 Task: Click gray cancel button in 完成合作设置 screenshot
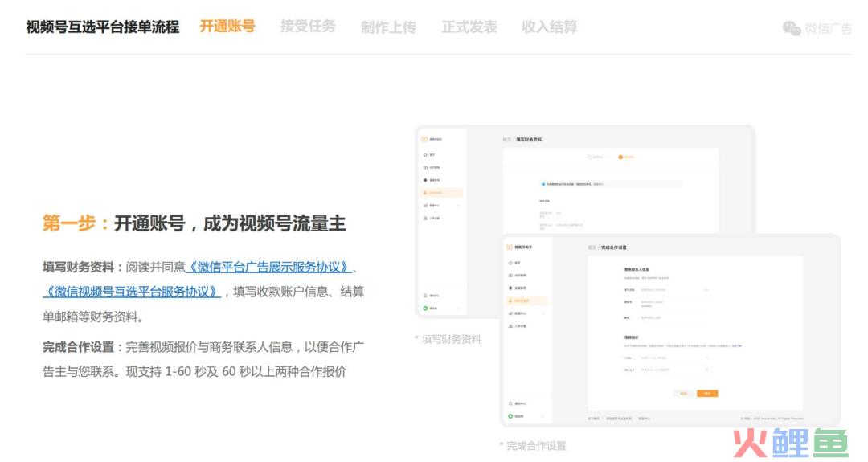[x=684, y=394]
